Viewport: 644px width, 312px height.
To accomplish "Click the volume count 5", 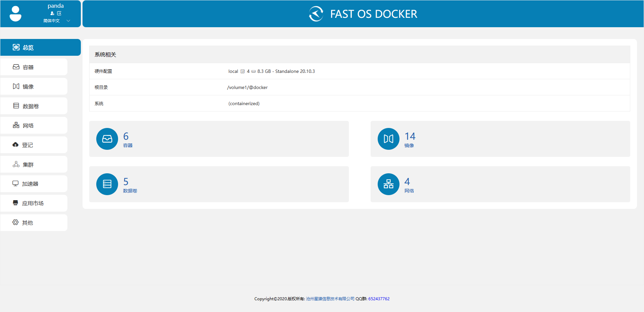I will point(126,182).
